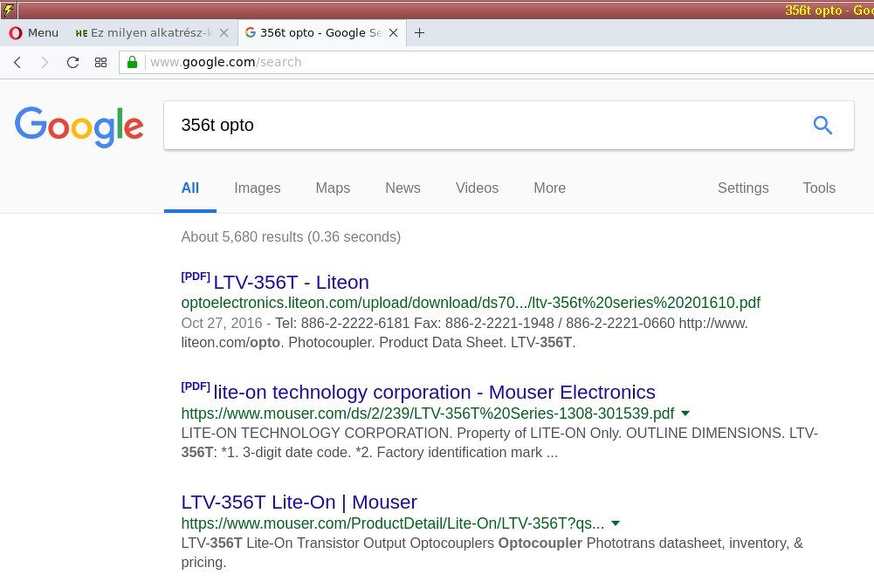The width and height of the screenshot is (874, 588).
Task: Click the green security padlock icon
Action: (132, 62)
